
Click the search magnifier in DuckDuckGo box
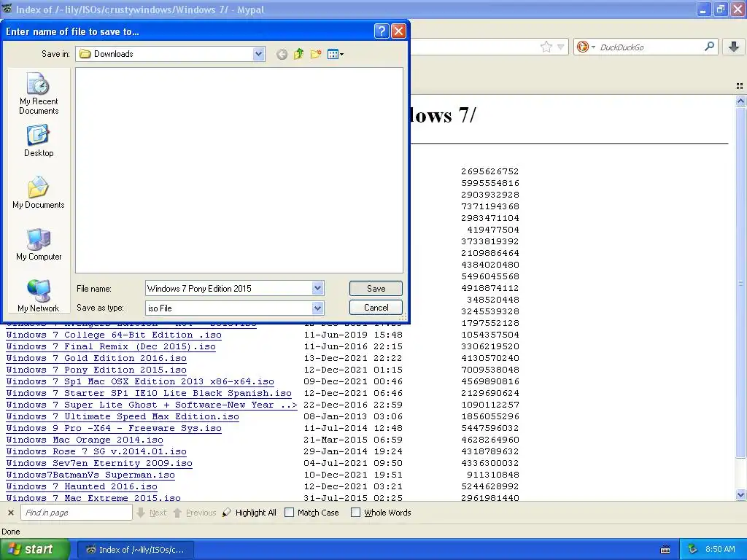709,47
